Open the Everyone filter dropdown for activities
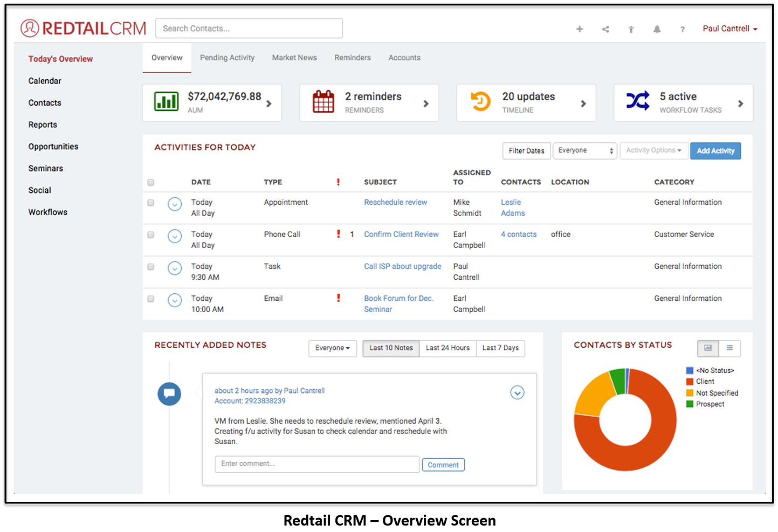This screenshot has height=532, width=778. [584, 150]
